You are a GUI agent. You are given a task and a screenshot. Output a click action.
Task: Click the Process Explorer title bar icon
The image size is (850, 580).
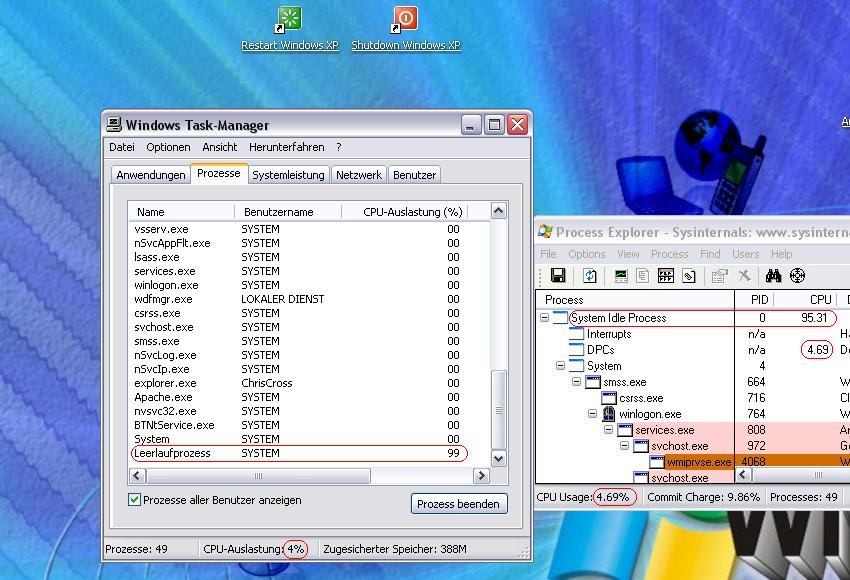pos(545,232)
